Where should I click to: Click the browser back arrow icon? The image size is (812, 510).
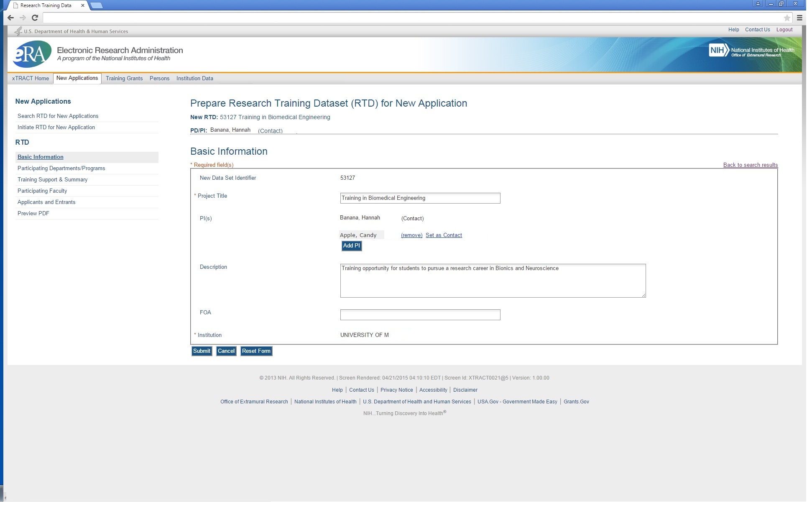point(11,18)
